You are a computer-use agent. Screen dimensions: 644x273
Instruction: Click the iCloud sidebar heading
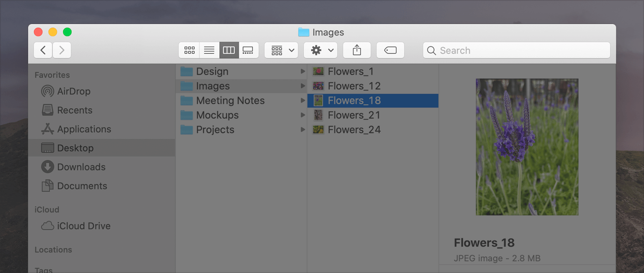coord(47,210)
